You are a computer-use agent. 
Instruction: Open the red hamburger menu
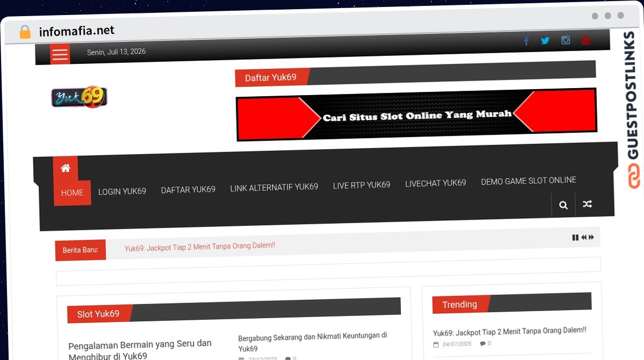pos(60,54)
